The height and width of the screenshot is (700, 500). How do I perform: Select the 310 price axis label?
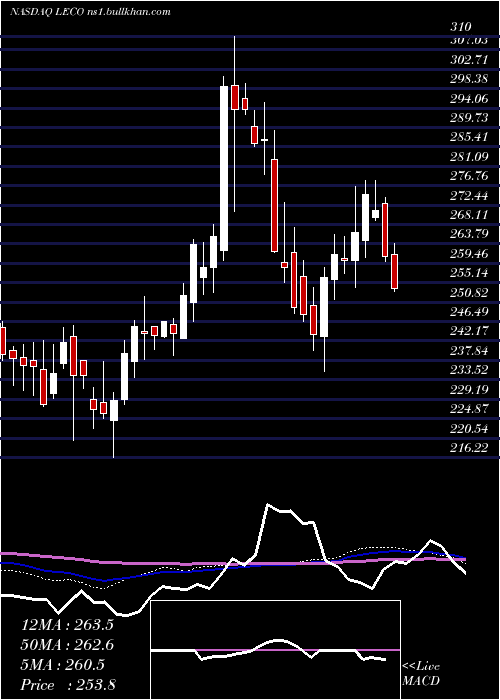pos(461,28)
